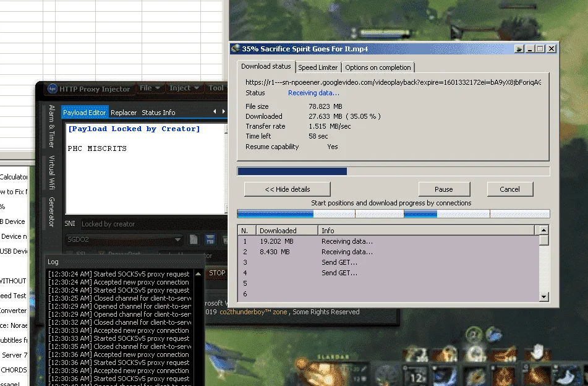Click the 1.515 MB/sec transfer rate value
588x386 pixels.
click(x=330, y=126)
